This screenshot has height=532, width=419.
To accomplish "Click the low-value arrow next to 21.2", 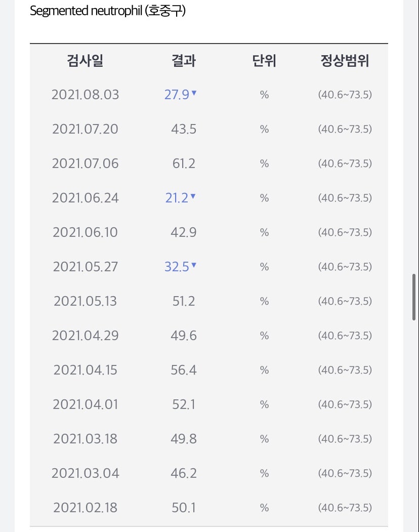I will pyautogui.click(x=193, y=196).
